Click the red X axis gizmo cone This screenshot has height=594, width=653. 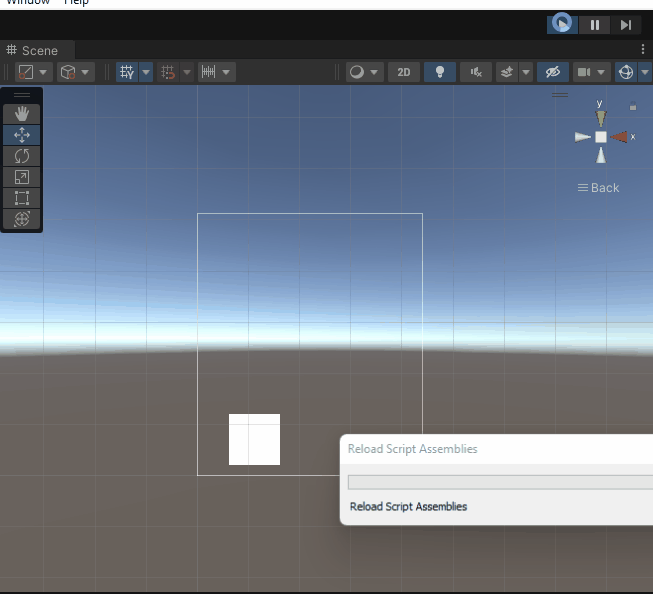[x=620, y=137]
